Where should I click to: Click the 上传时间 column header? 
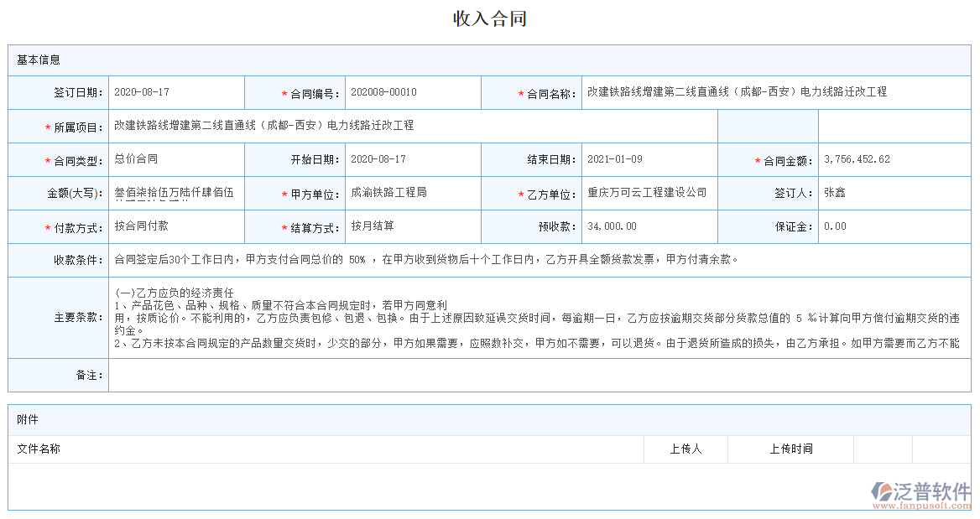coord(790,449)
